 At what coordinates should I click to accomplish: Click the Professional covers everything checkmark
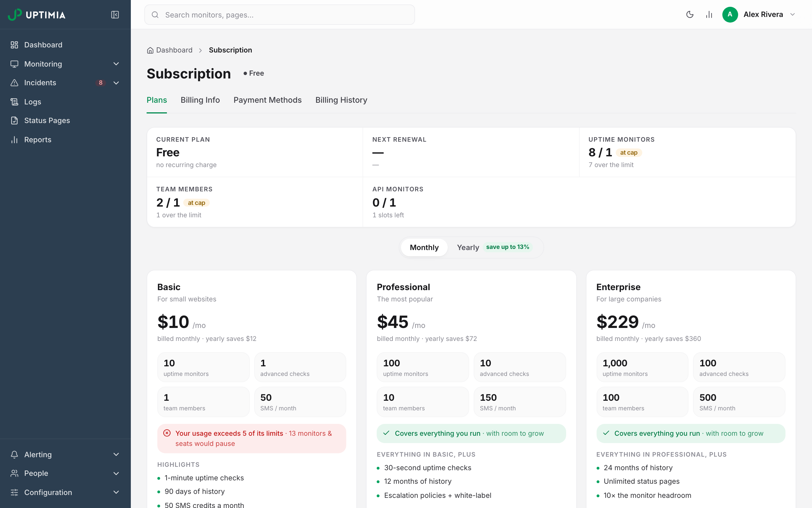tap(386, 433)
